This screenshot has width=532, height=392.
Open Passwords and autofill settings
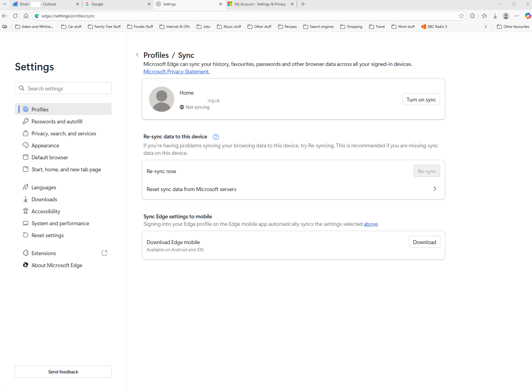pos(63,121)
